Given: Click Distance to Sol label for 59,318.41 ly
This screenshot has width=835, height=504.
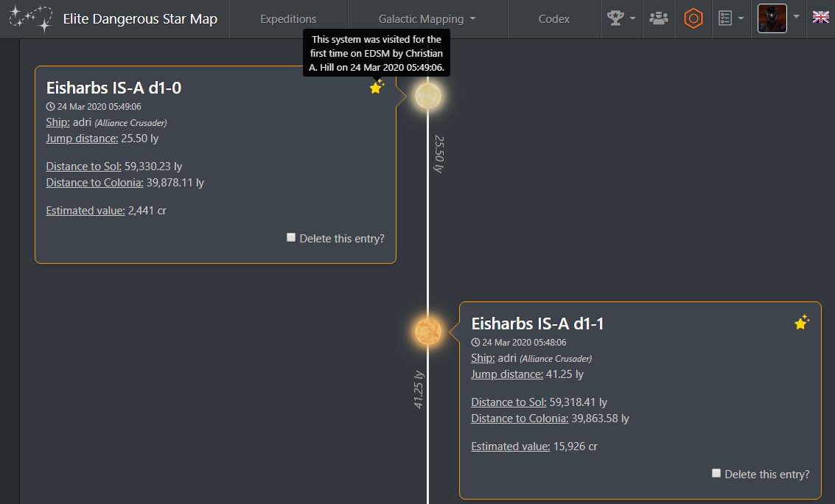Looking at the screenshot, I should [509, 402].
